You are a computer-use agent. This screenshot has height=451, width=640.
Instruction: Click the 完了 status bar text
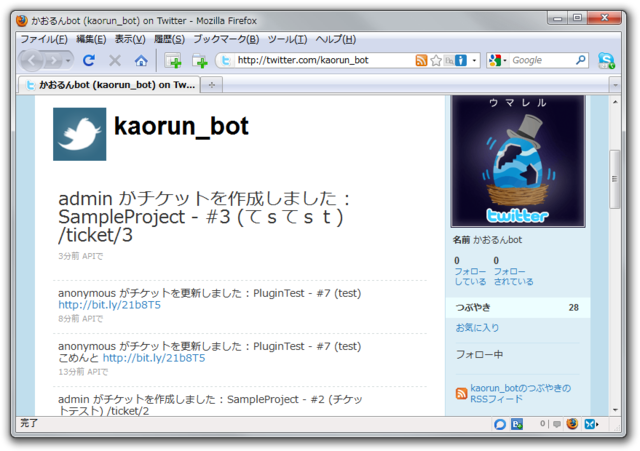(29, 424)
